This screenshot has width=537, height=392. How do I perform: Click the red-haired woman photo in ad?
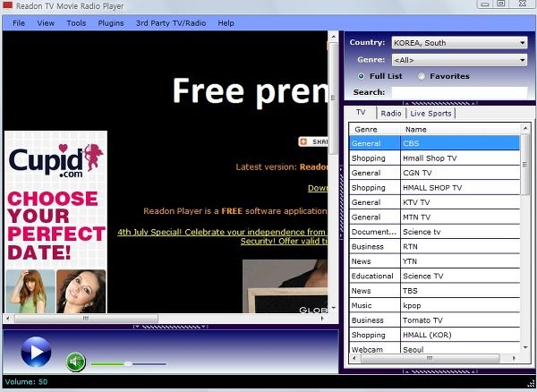30,292
